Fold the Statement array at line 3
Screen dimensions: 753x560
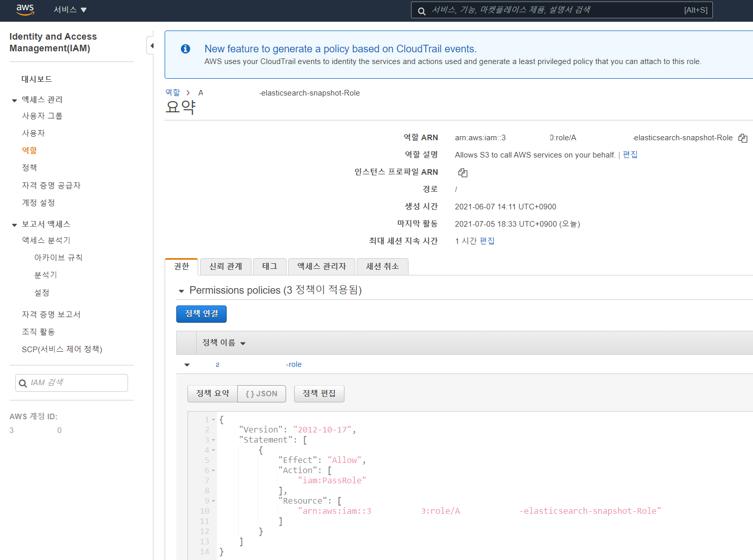[213, 440]
